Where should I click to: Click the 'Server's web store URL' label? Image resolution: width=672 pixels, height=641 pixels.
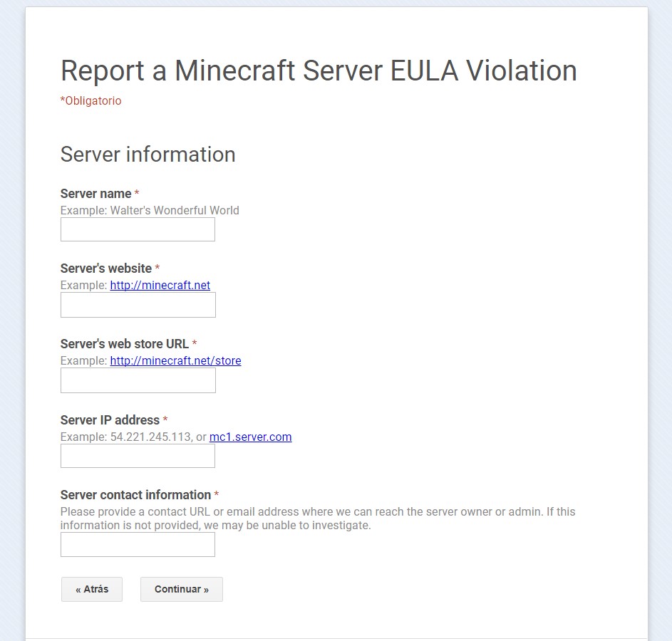[125, 344]
